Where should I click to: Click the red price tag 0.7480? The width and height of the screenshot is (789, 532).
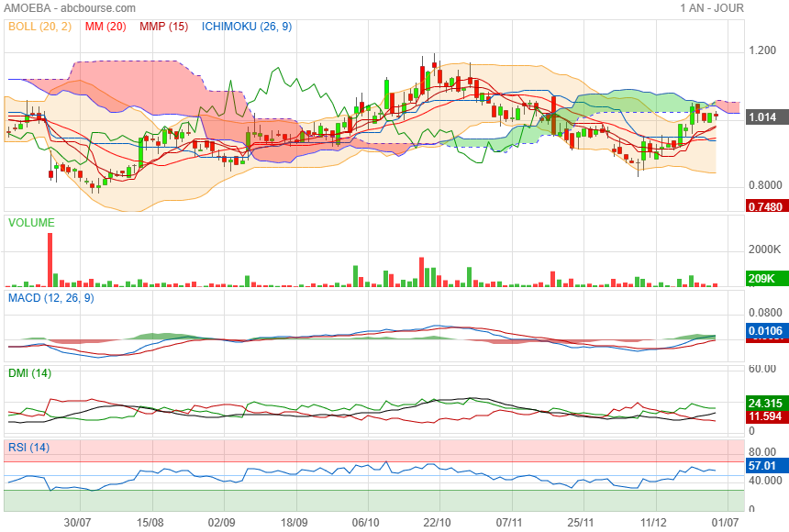tap(765, 205)
